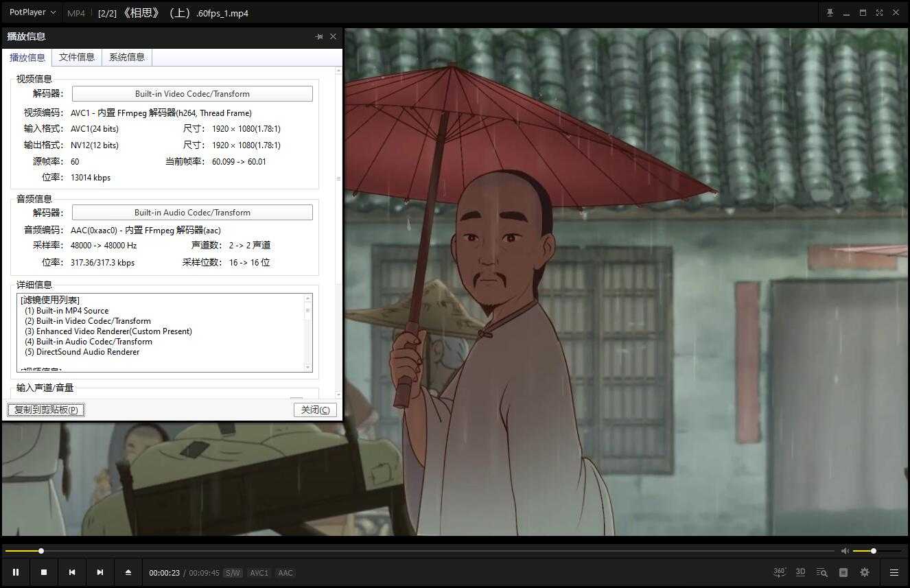The image size is (910, 588).
Task: Click the [滤镜使用列表] heading line
Action: 50,300
